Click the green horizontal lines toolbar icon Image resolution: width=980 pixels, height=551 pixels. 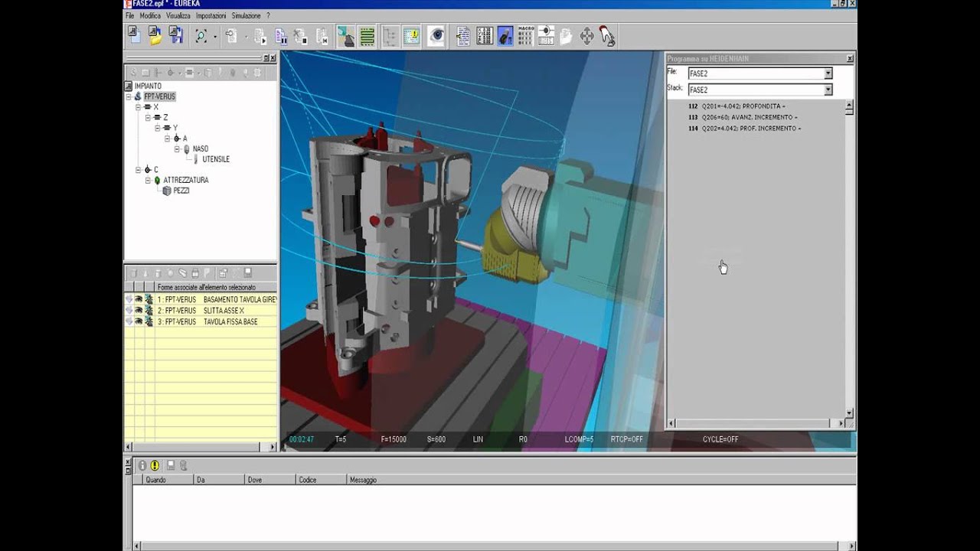tap(367, 36)
